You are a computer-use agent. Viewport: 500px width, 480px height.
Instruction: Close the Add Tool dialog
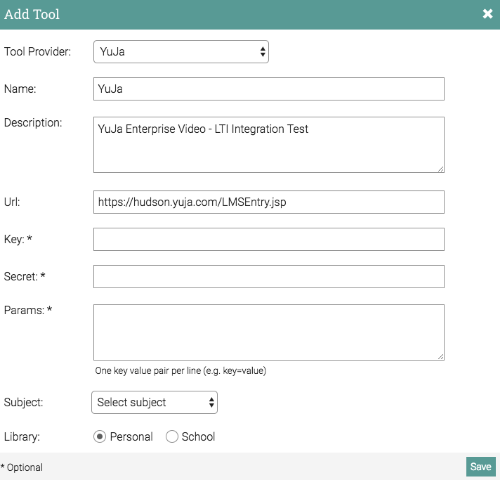coord(487,14)
